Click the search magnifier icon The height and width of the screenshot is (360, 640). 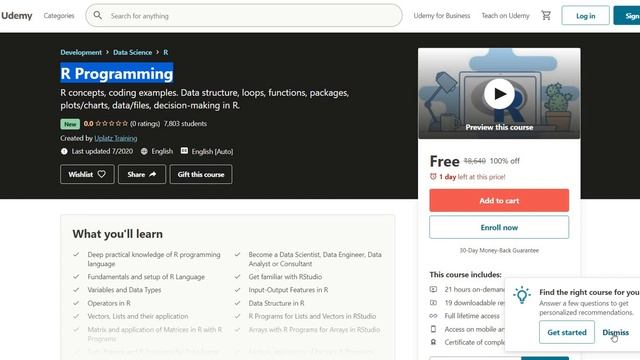click(98, 16)
